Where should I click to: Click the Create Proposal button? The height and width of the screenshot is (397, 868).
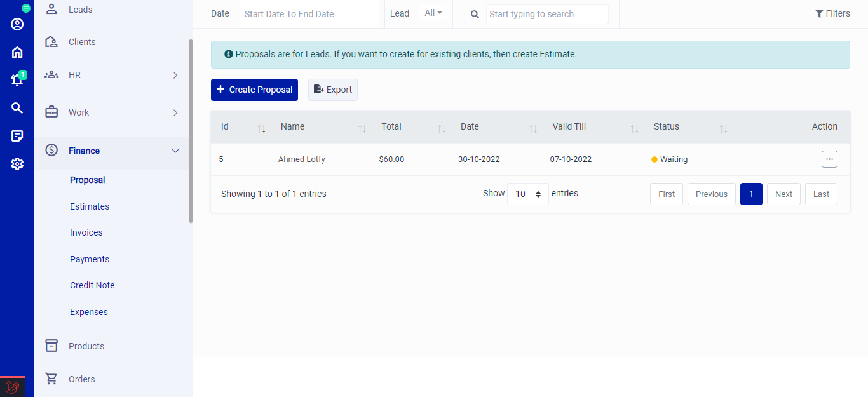[x=254, y=90]
